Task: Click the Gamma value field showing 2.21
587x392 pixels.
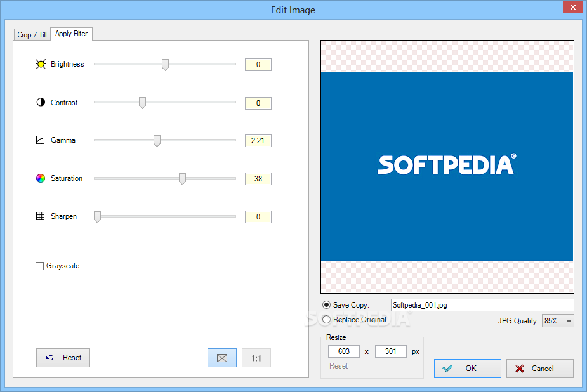Action: click(x=258, y=141)
